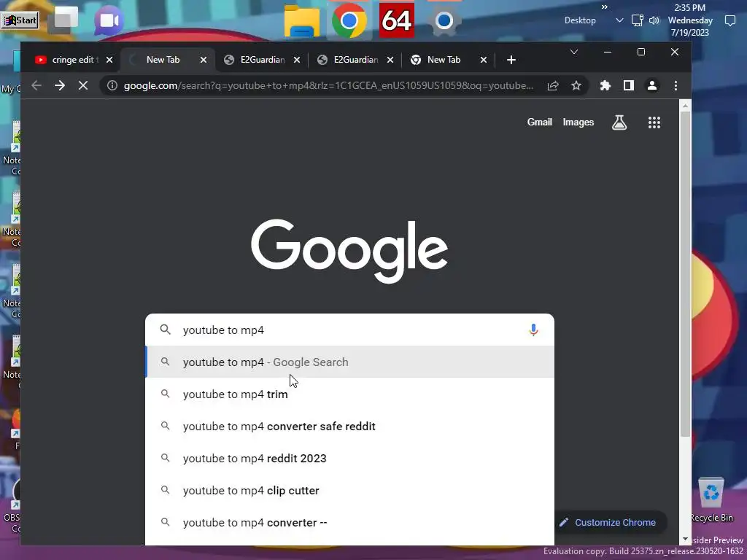Image resolution: width=747 pixels, height=560 pixels.
Task: Open File Explorer from taskbar
Action: 301,21
